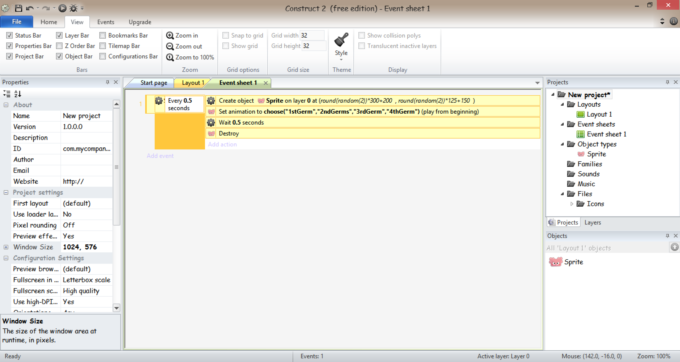
Task: Click the Sprite icon under Object types
Action: coord(581,154)
